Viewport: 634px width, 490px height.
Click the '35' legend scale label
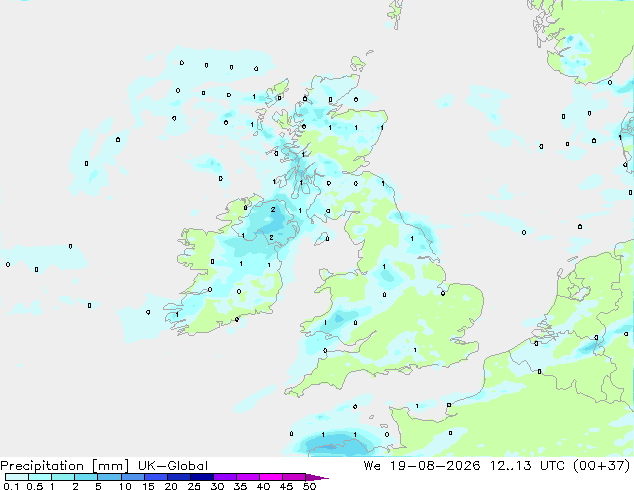click(x=240, y=486)
